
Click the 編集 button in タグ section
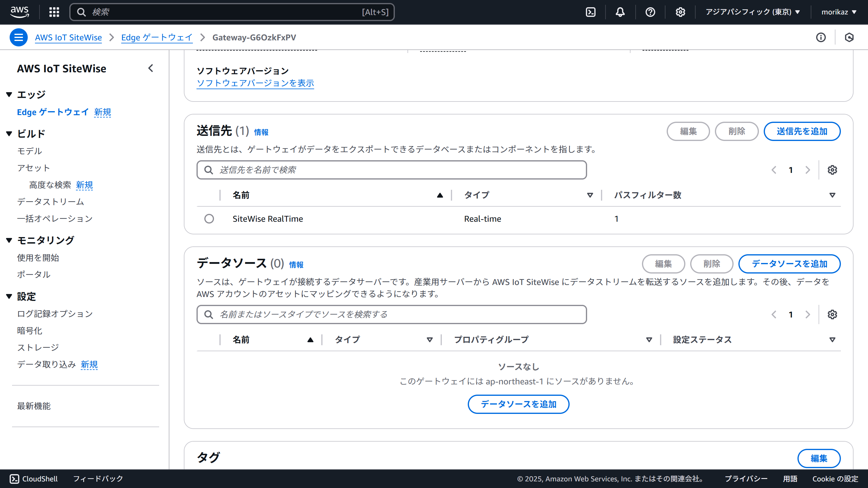[819, 458]
